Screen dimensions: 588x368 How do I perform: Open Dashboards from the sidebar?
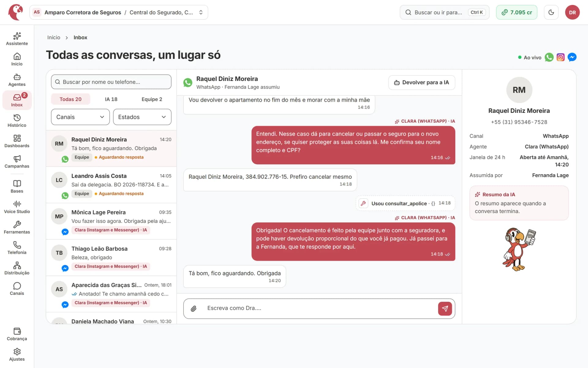pyautogui.click(x=17, y=141)
